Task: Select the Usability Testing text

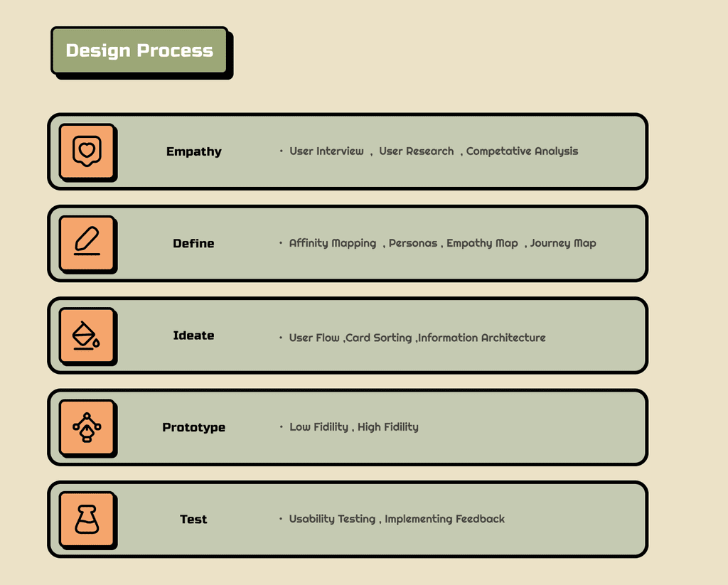Action: point(332,519)
